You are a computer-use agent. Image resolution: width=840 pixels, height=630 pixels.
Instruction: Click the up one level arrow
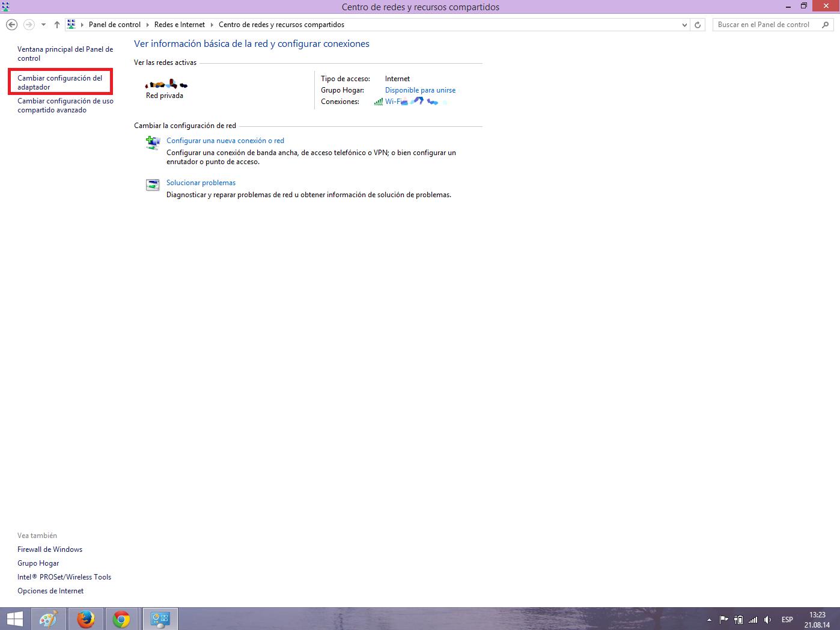click(x=57, y=25)
